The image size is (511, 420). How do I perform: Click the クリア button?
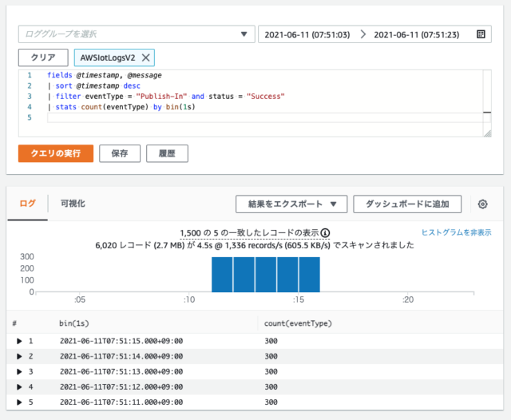coord(43,58)
